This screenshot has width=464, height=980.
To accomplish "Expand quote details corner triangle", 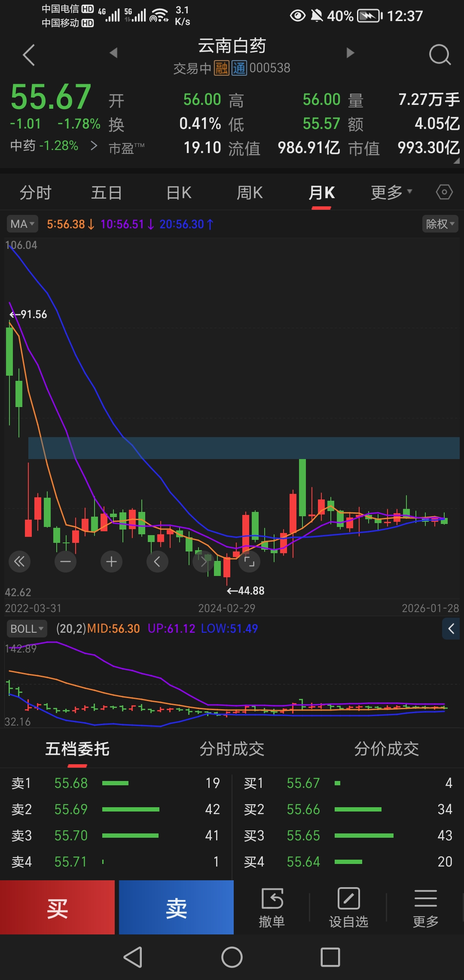I will (x=456, y=160).
